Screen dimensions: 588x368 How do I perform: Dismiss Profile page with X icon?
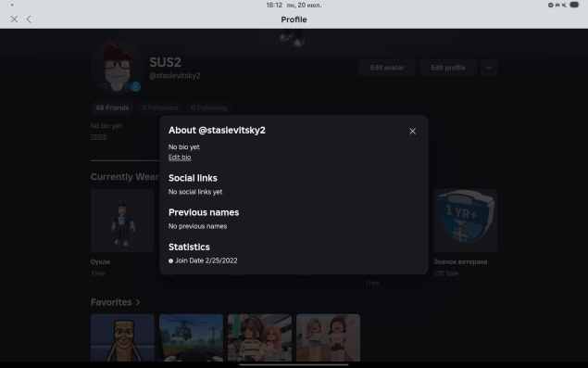point(14,19)
